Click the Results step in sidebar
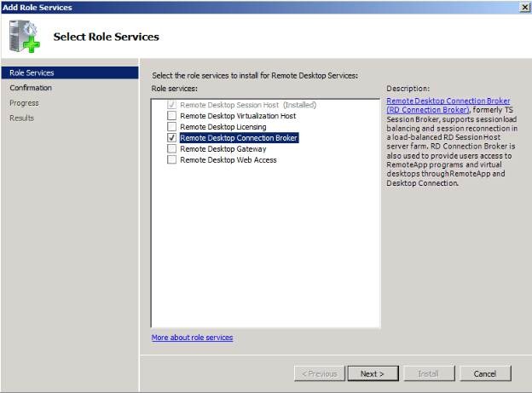 tap(22, 118)
